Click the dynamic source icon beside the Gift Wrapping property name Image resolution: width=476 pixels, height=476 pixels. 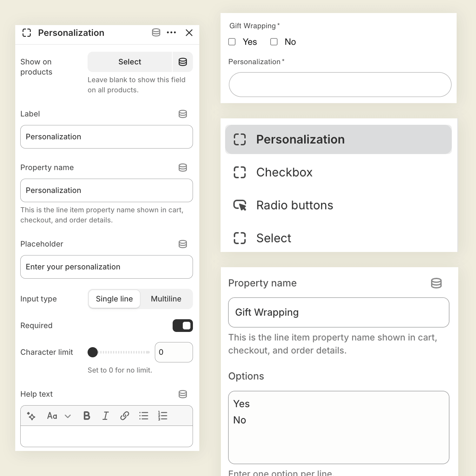pyautogui.click(x=436, y=283)
